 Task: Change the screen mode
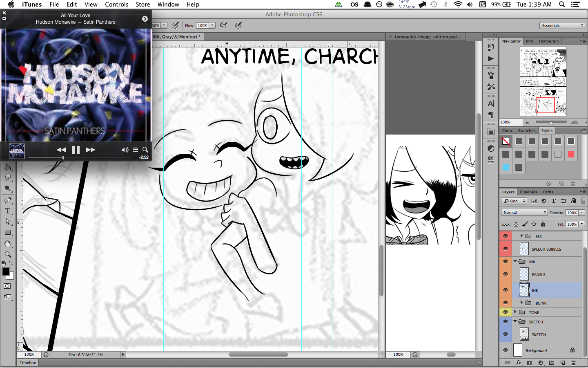[7, 297]
